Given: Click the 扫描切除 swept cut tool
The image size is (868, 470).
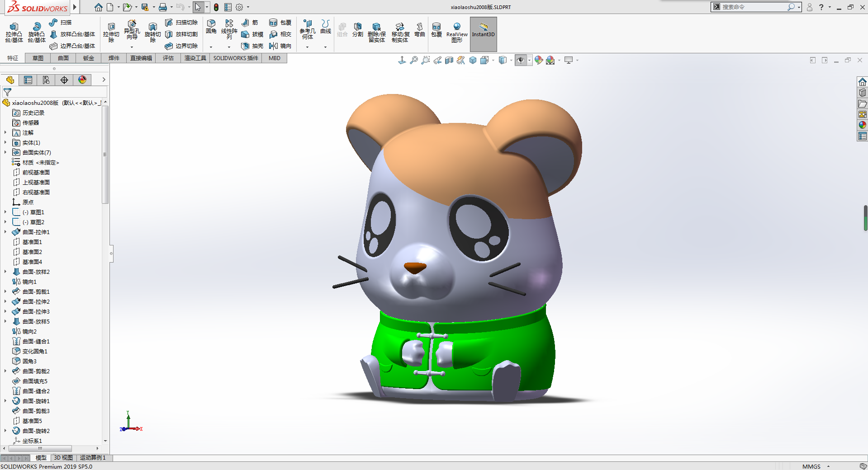Looking at the screenshot, I should 181,22.
